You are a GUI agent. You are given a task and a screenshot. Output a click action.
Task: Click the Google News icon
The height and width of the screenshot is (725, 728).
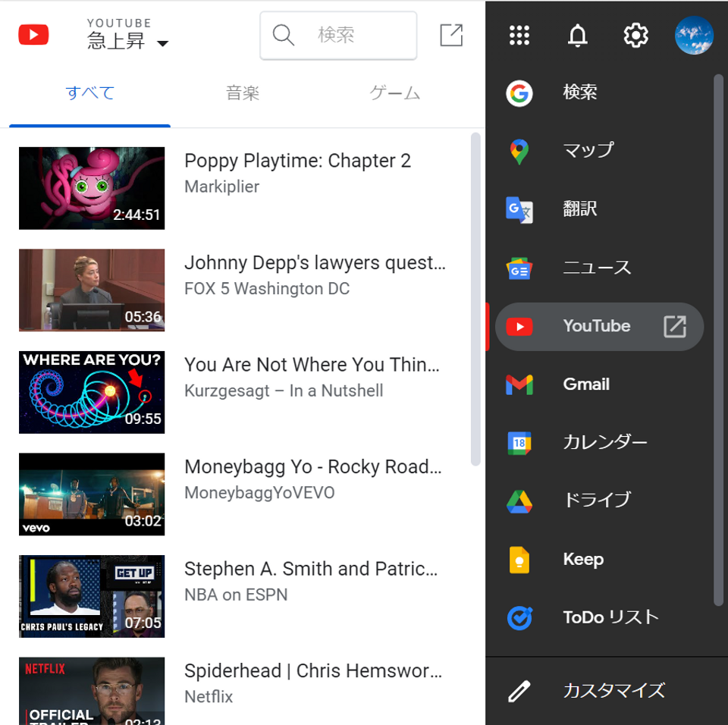[x=519, y=268]
